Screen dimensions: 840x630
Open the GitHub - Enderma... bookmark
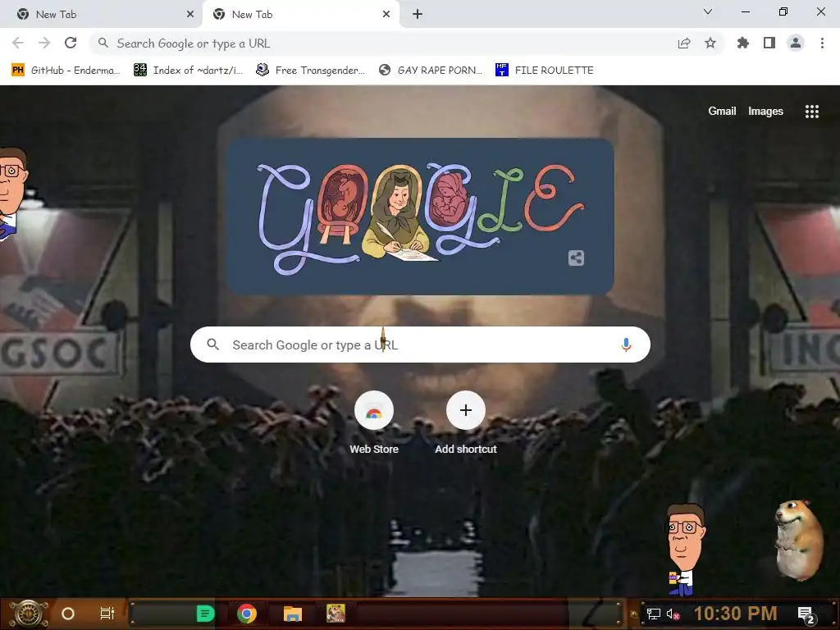(x=66, y=71)
